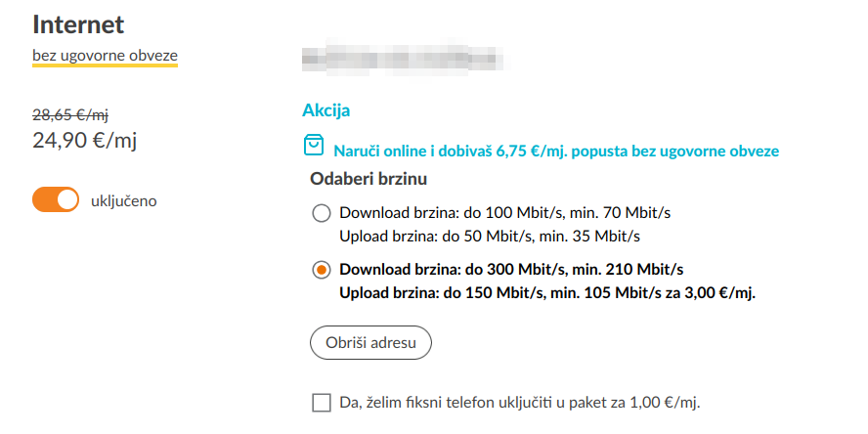Toggle the Internet "uključeno" switch

point(55,200)
